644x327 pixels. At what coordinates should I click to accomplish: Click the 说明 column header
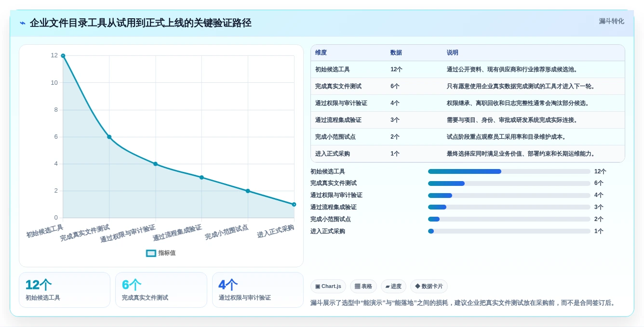[453, 52]
